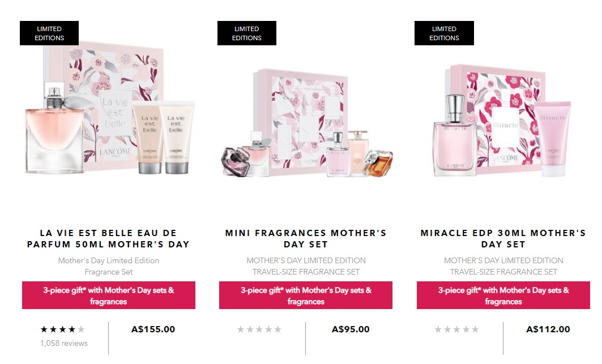602x364 pixels.
Task: Click the A$95.00 price
Action: coord(351,329)
